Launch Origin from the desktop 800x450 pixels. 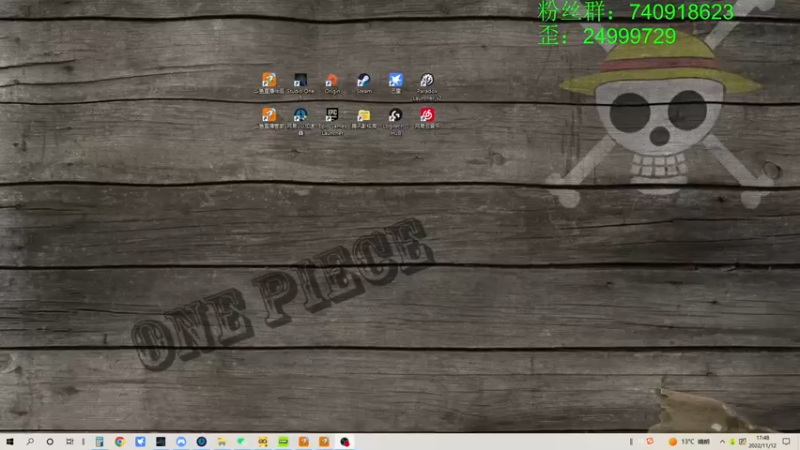click(332, 83)
